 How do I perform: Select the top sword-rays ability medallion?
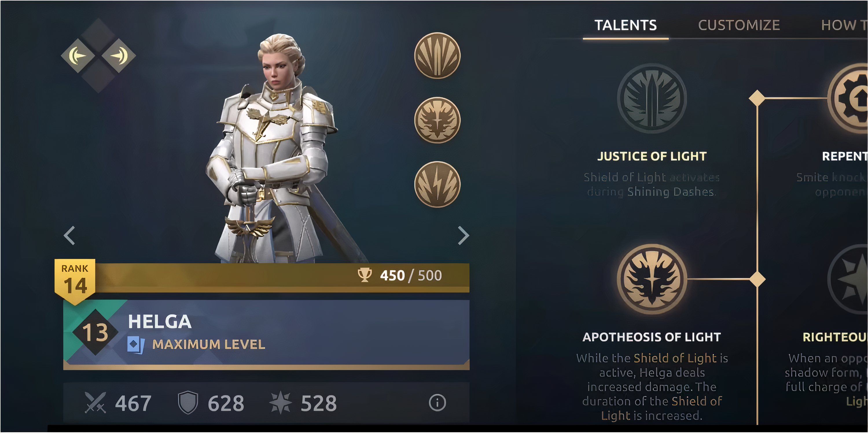pyautogui.click(x=437, y=56)
